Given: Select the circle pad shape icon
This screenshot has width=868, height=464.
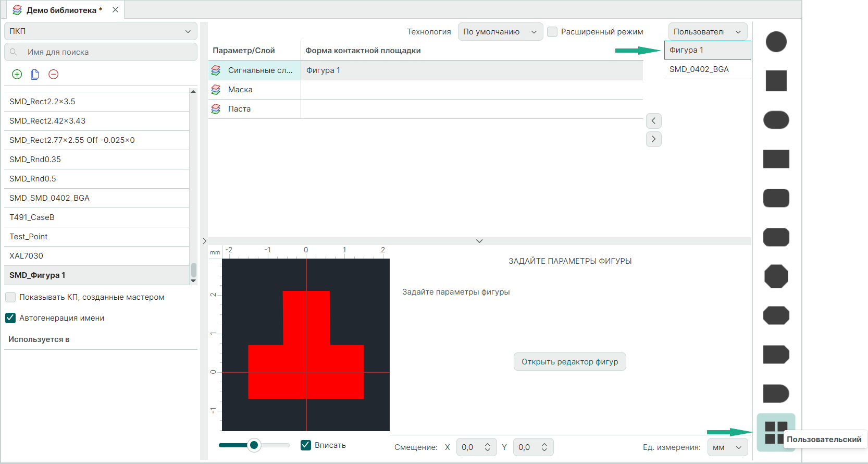Looking at the screenshot, I should pos(776,42).
